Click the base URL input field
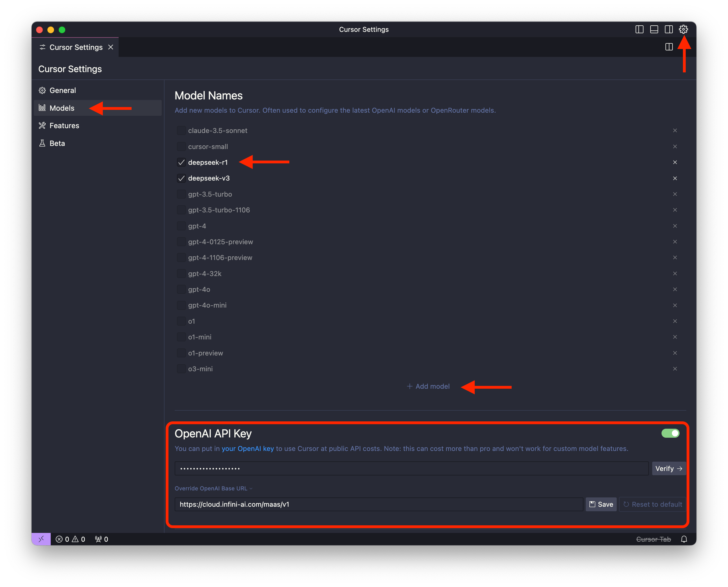The width and height of the screenshot is (728, 587). (379, 504)
